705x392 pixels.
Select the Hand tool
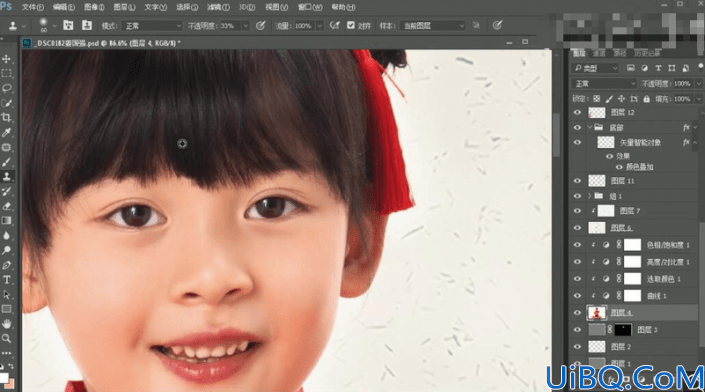click(7, 324)
